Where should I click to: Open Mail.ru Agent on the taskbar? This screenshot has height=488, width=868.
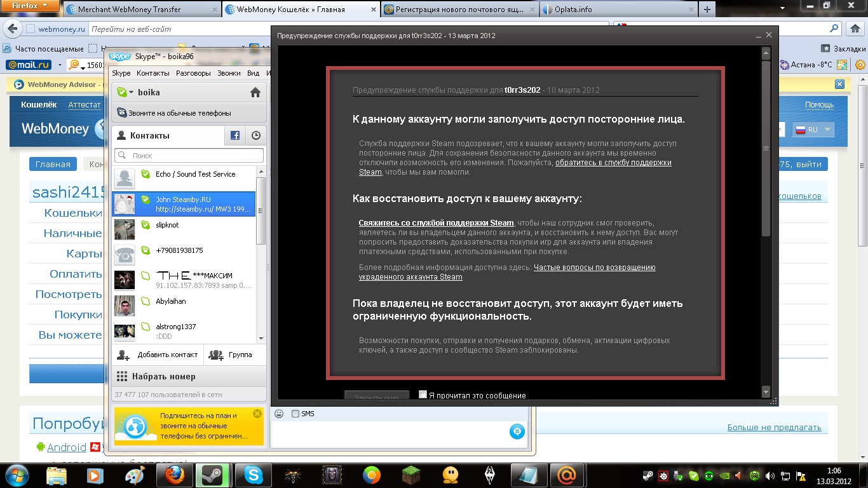tap(567, 475)
